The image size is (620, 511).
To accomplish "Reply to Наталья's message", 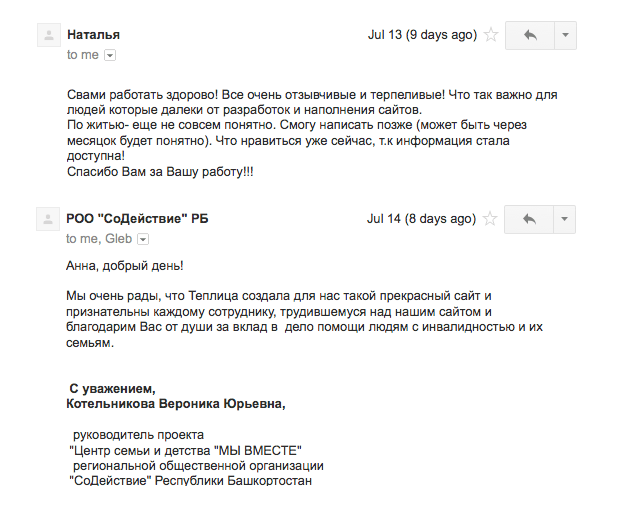I will coord(529,35).
